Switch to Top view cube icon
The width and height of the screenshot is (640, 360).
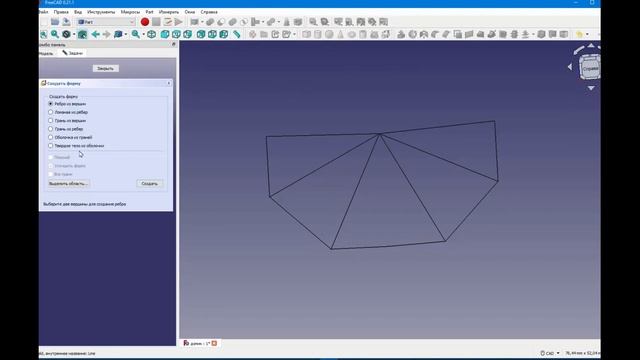coord(176,34)
